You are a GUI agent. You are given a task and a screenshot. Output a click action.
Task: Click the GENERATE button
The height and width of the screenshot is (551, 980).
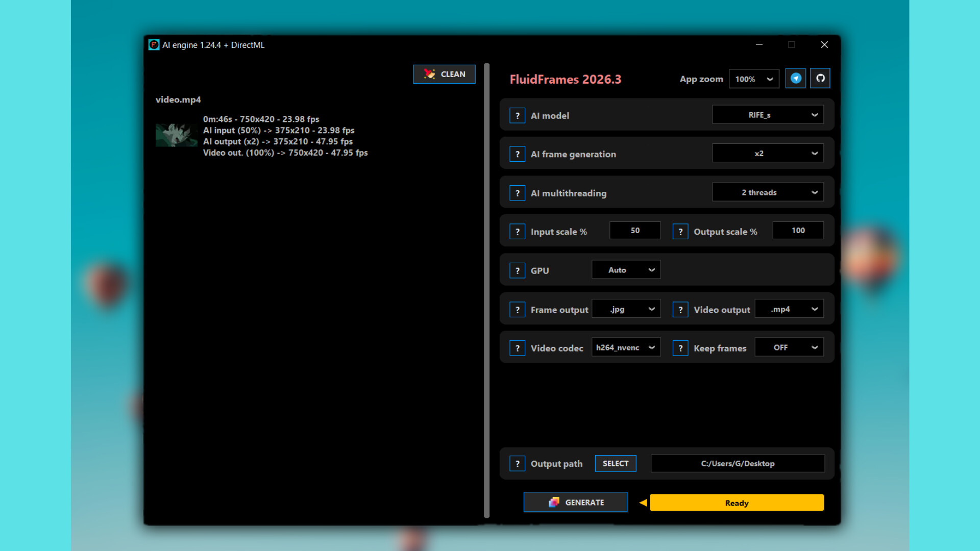click(575, 502)
